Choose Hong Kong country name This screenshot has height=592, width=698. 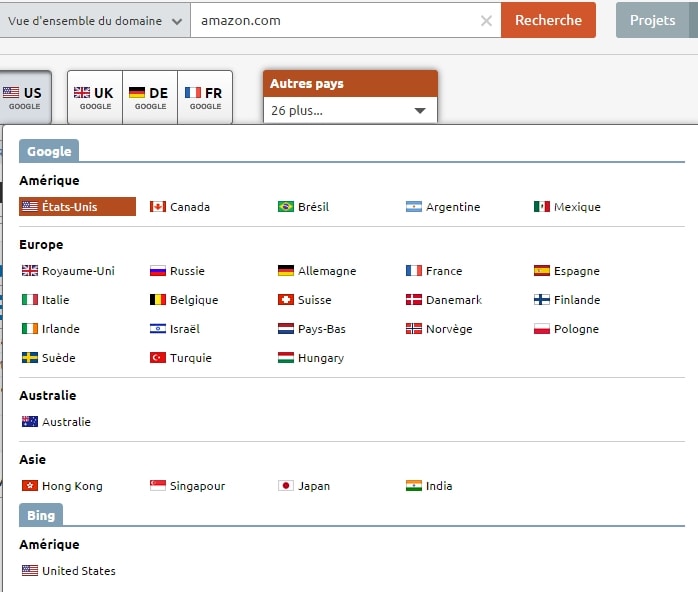click(72, 486)
